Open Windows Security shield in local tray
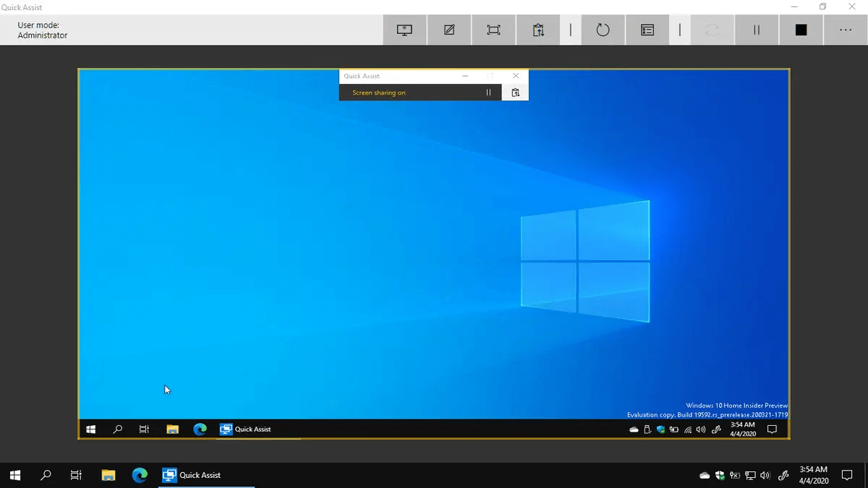The width and height of the screenshot is (868, 488). pyautogui.click(x=720, y=475)
